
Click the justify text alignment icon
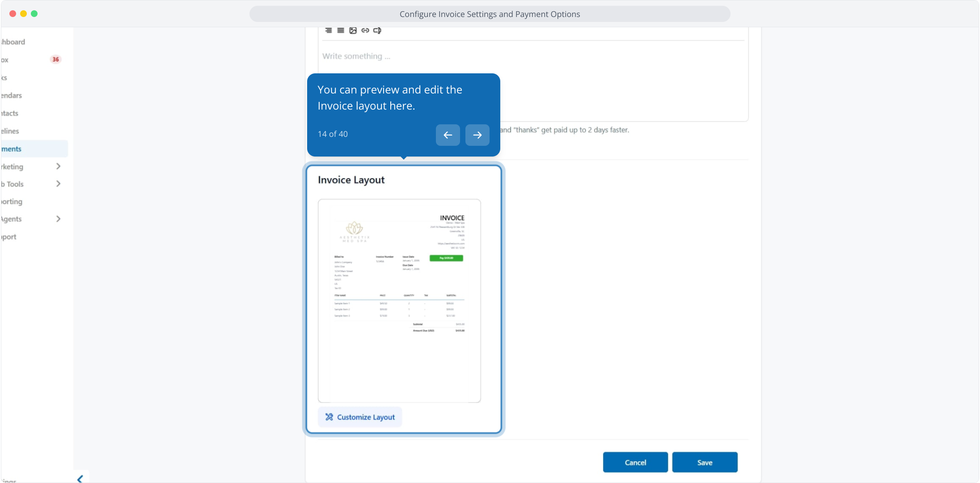tap(341, 30)
